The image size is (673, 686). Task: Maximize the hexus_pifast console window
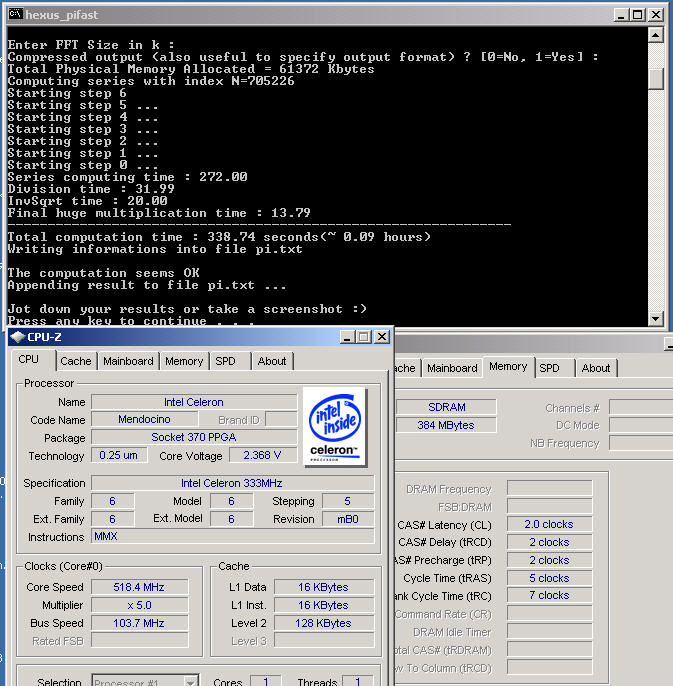coord(638,15)
